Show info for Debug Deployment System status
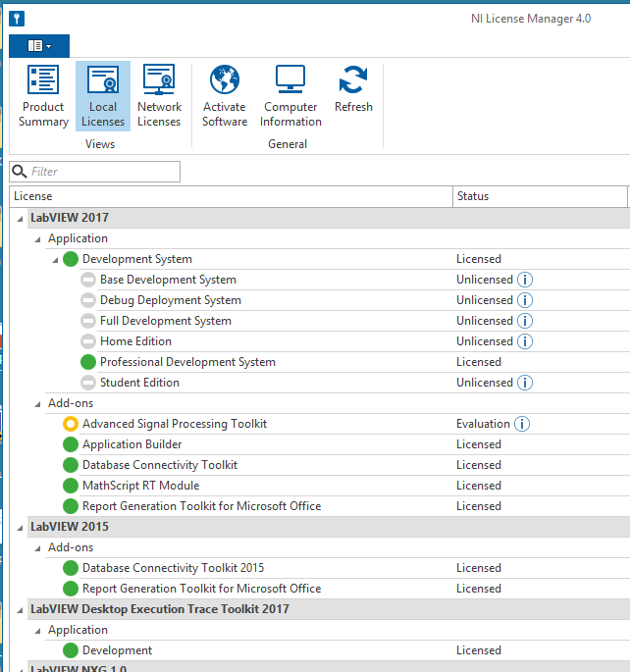The image size is (630, 672). coord(525,300)
